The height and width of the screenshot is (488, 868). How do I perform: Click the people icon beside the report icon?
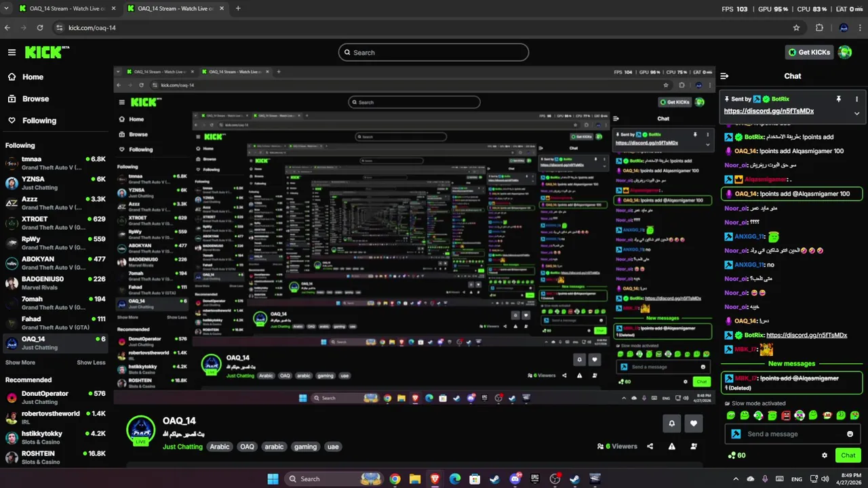coord(693,446)
